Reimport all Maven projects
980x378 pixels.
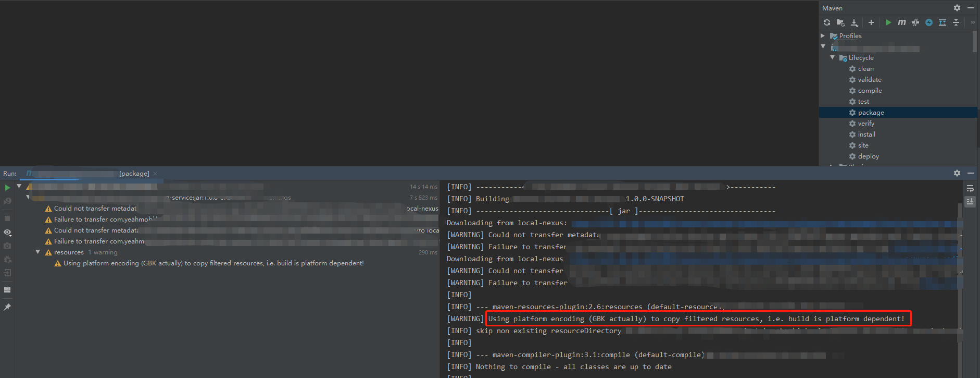827,22
